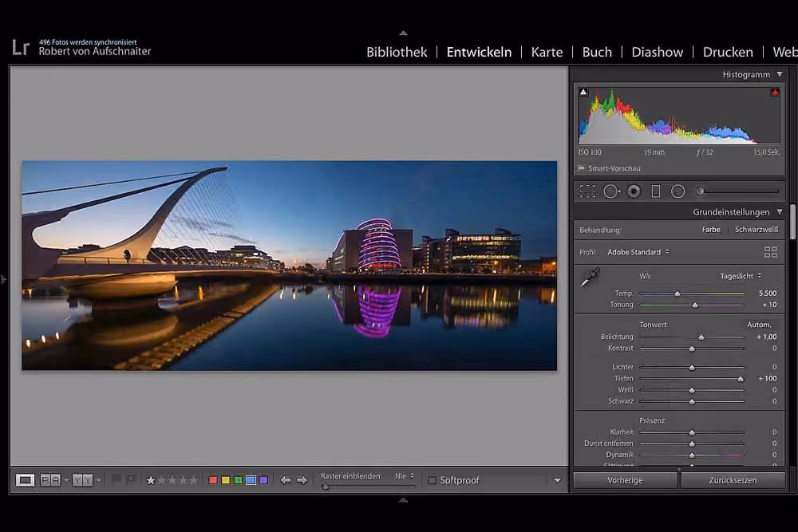Go to the next photo arrow
The image size is (798, 532).
302,480
